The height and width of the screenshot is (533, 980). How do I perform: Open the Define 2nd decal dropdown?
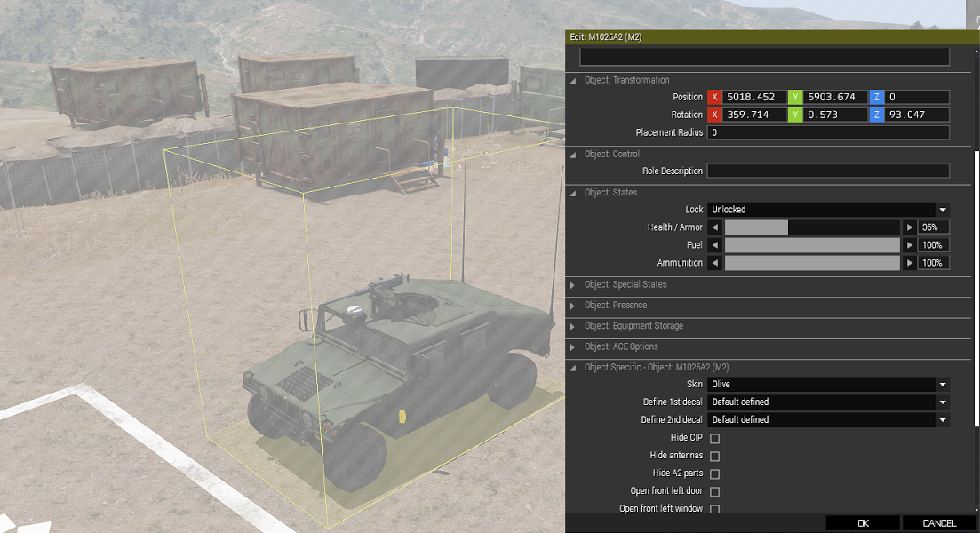click(828, 420)
